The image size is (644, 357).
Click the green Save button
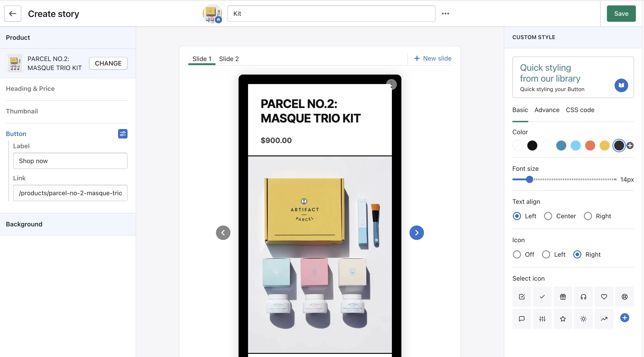[x=621, y=14]
